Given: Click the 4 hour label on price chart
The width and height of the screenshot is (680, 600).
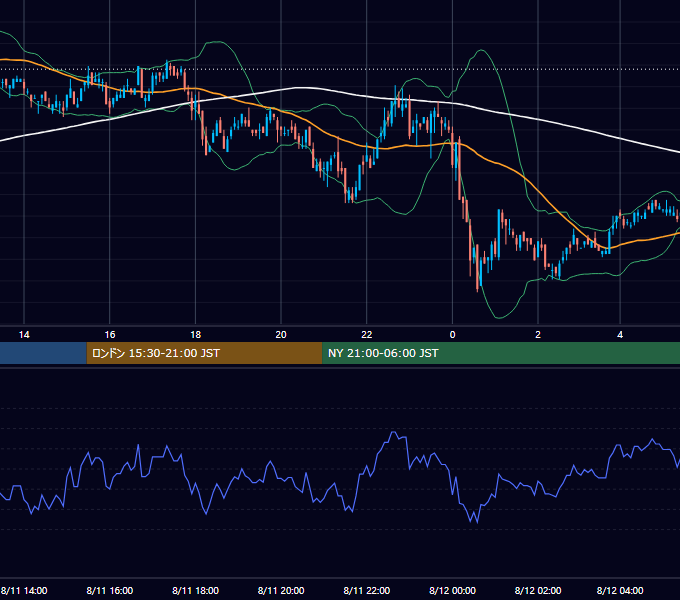Looking at the screenshot, I should (x=620, y=335).
